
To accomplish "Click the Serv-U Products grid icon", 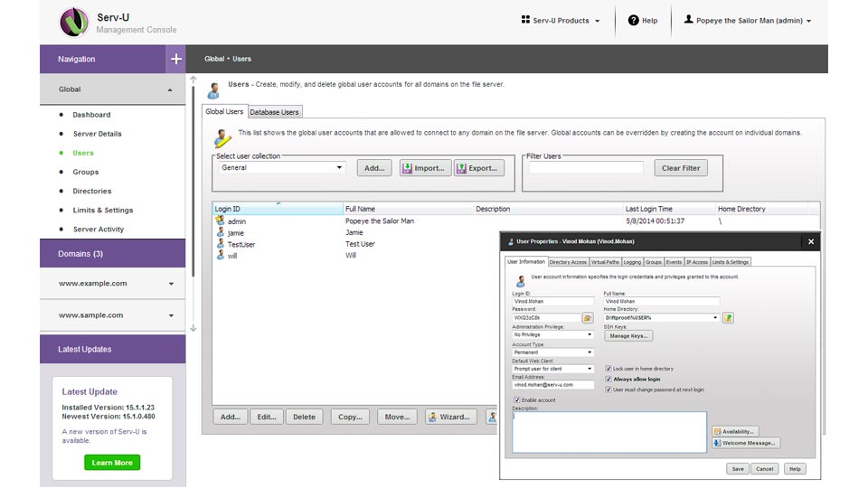I will pos(525,19).
